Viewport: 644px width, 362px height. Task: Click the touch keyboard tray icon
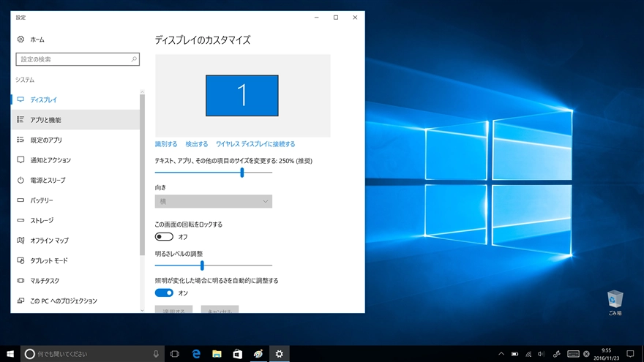573,354
